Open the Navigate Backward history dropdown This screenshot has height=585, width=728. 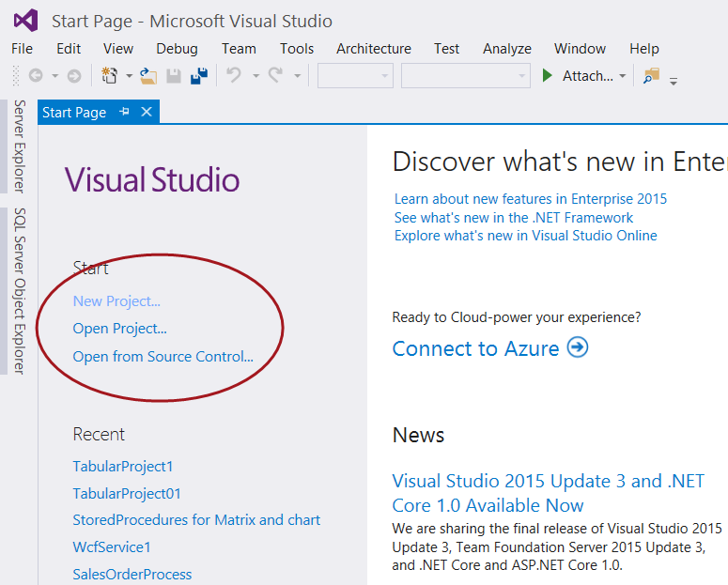(x=54, y=76)
